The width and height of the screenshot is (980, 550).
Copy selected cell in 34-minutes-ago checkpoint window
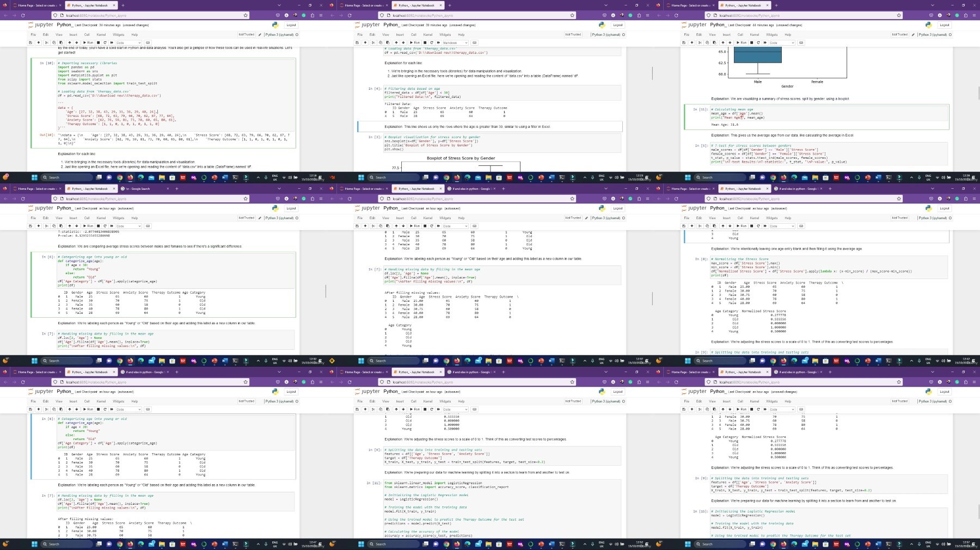point(54,42)
